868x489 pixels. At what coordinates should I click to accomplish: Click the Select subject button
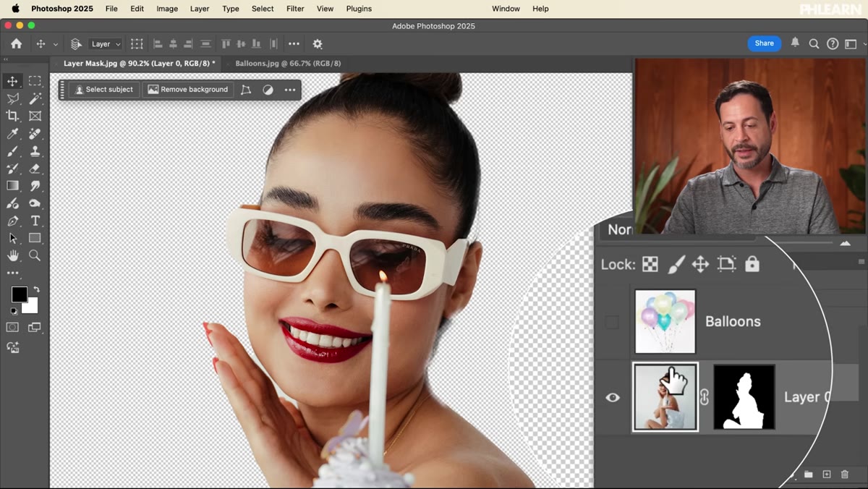[x=104, y=90]
